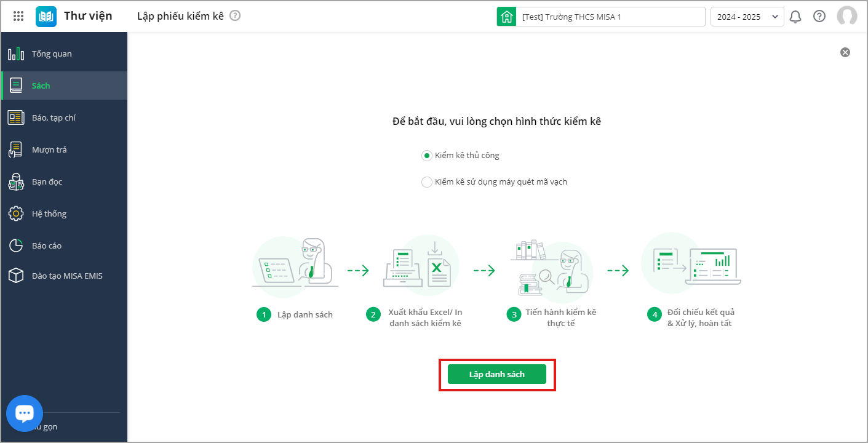Open Hệ thống settings menu
The height and width of the screenshot is (443, 868).
(49, 214)
